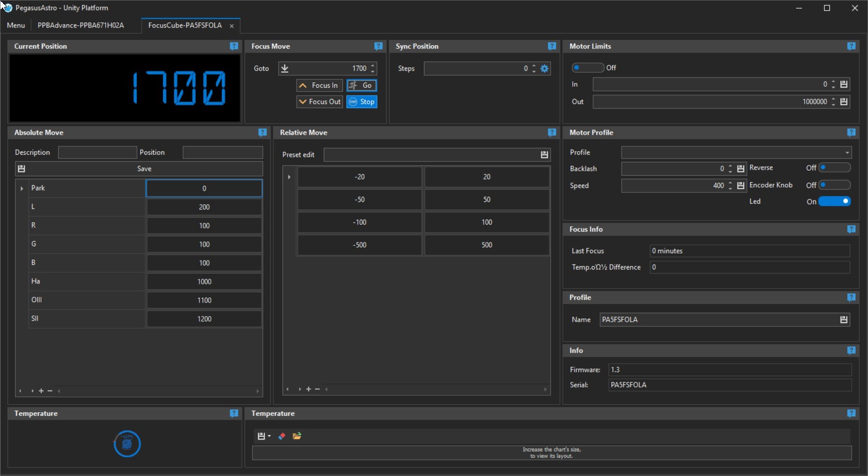Toggle the Motor Limits switch
Screen dimensions: 868x476
[588, 68]
